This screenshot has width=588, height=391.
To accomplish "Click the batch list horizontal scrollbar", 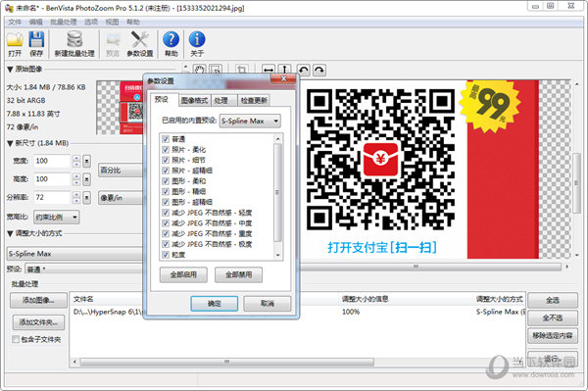I will pyautogui.click(x=227, y=362).
